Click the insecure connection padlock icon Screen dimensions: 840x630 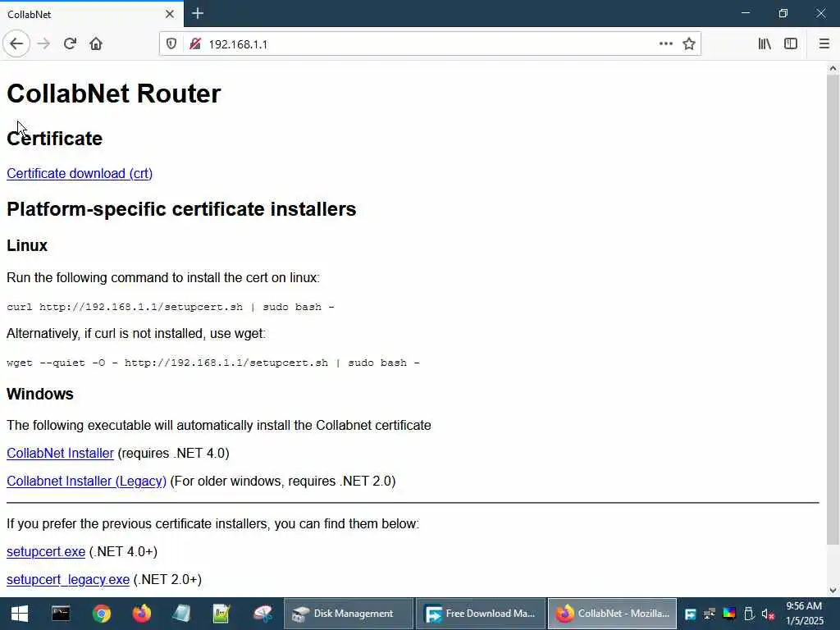coord(195,44)
